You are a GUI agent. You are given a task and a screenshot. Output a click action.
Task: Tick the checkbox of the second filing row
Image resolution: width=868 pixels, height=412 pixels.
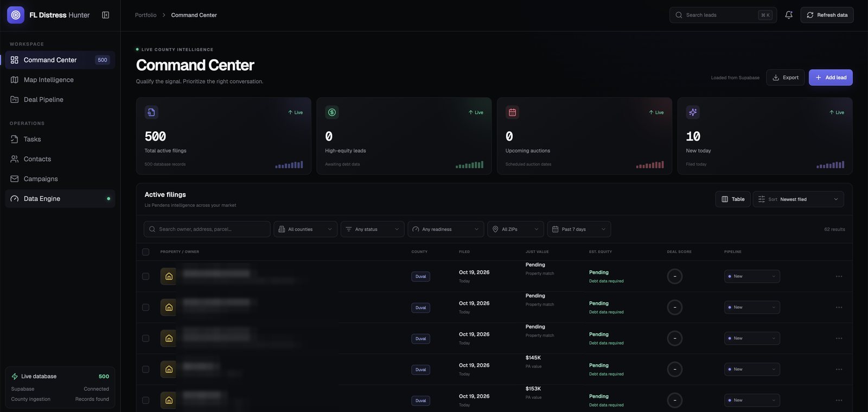point(145,307)
